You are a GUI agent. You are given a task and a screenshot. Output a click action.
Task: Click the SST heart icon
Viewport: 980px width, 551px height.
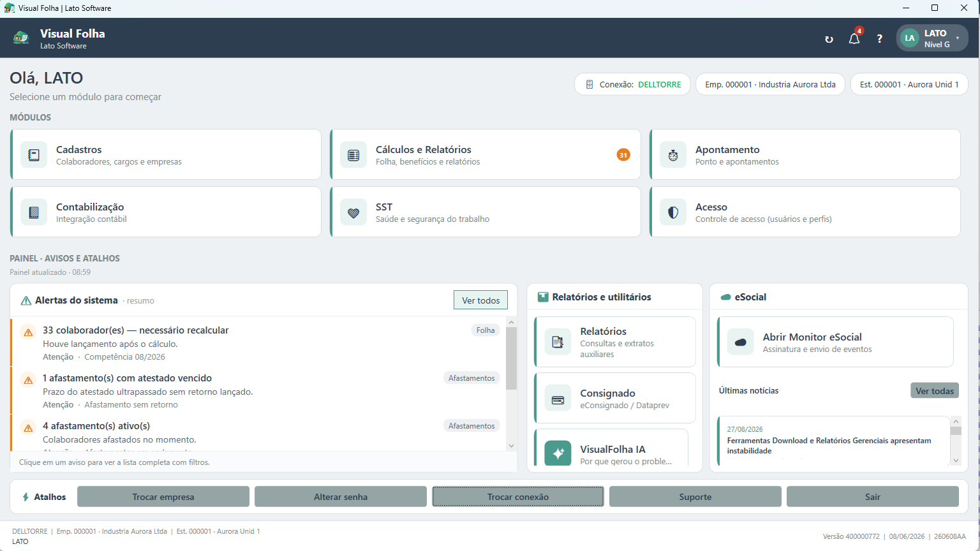(353, 212)
